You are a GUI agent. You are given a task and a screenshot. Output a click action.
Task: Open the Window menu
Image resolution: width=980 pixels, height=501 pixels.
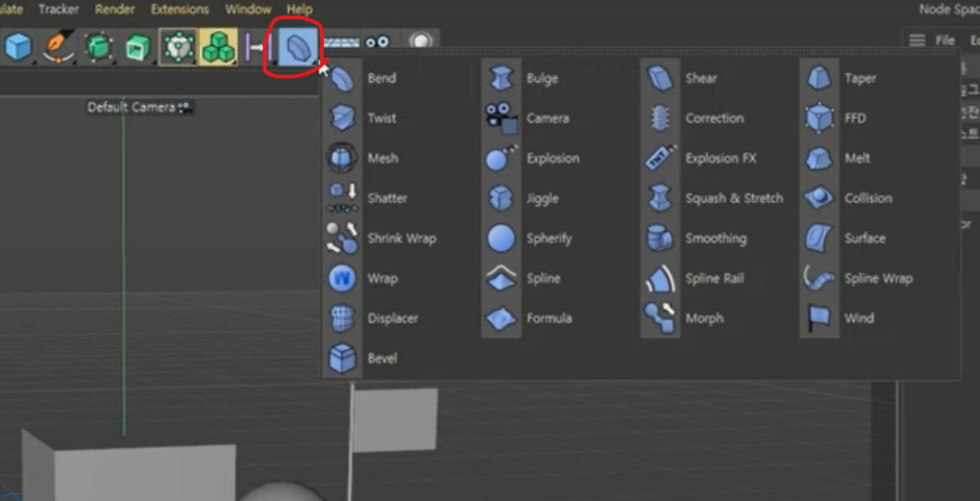[x=248, y=9]
